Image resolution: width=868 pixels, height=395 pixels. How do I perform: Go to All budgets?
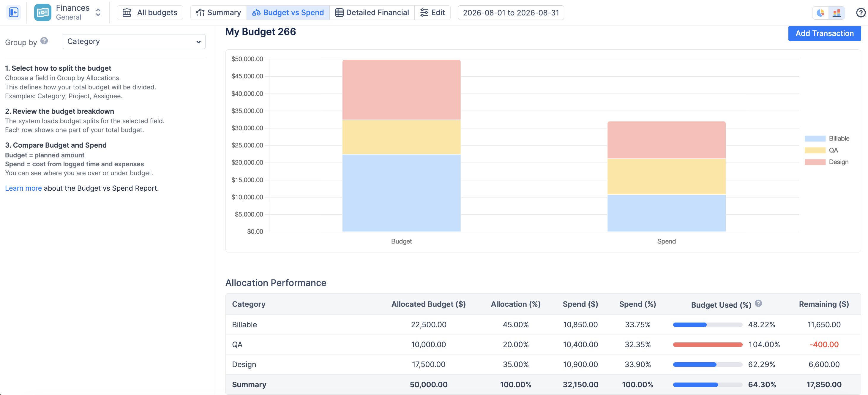click(150, 12)
